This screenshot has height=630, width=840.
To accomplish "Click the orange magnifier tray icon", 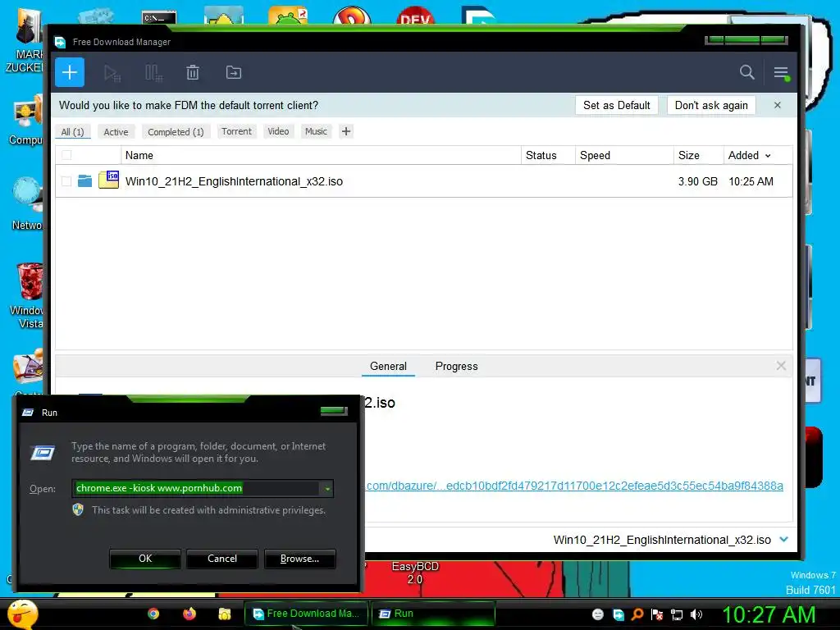I will point(637,614).
